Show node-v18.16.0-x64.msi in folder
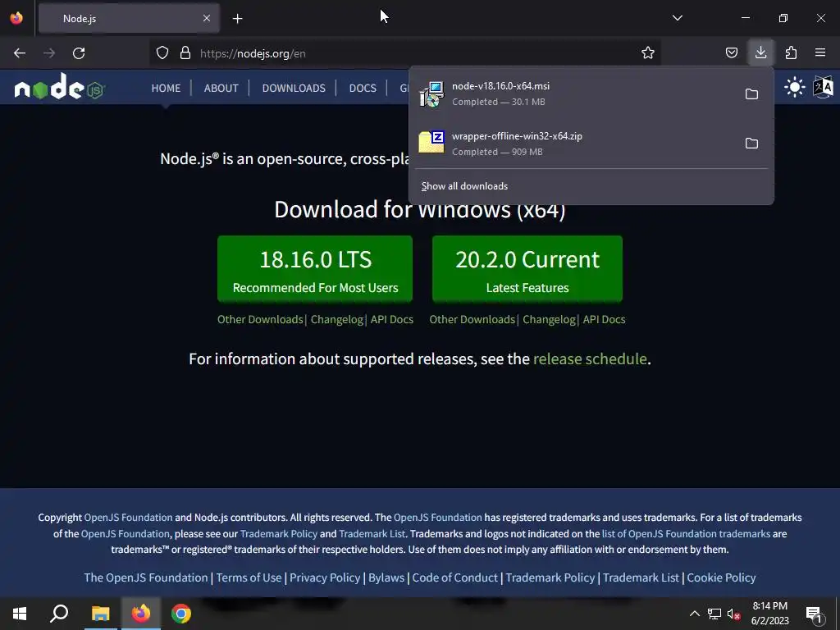Image resolution: width=840 pixels, height=630 pixels. coord(751,94)
